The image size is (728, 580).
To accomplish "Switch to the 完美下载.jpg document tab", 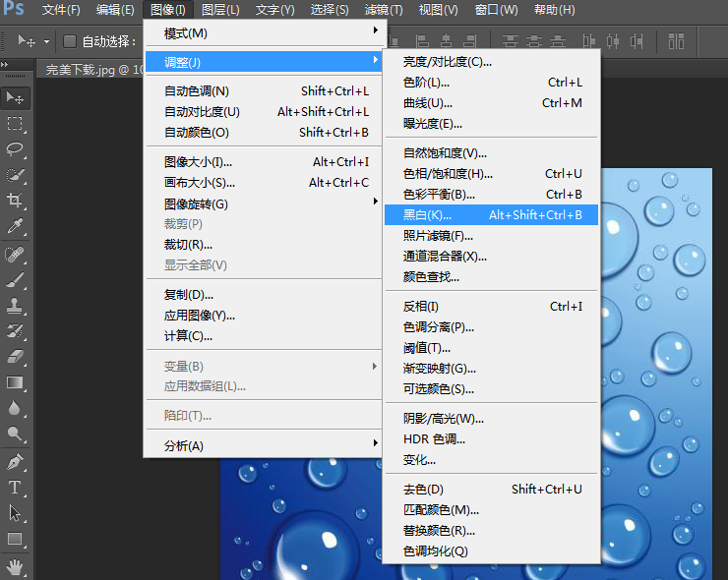I will click(91, 70).
